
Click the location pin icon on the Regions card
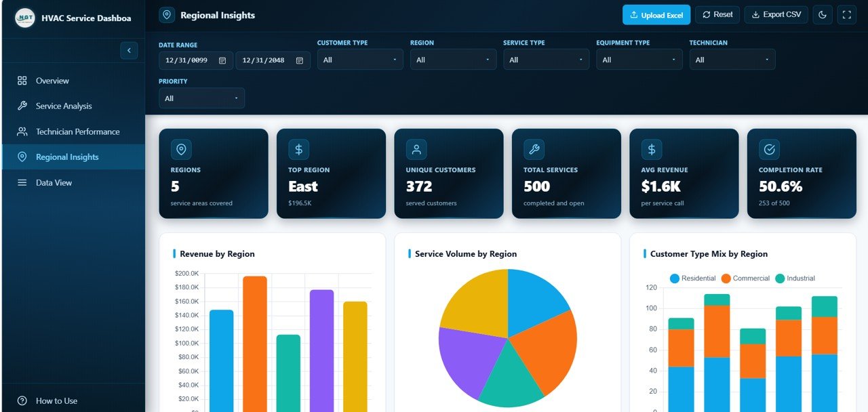(180, 149)
